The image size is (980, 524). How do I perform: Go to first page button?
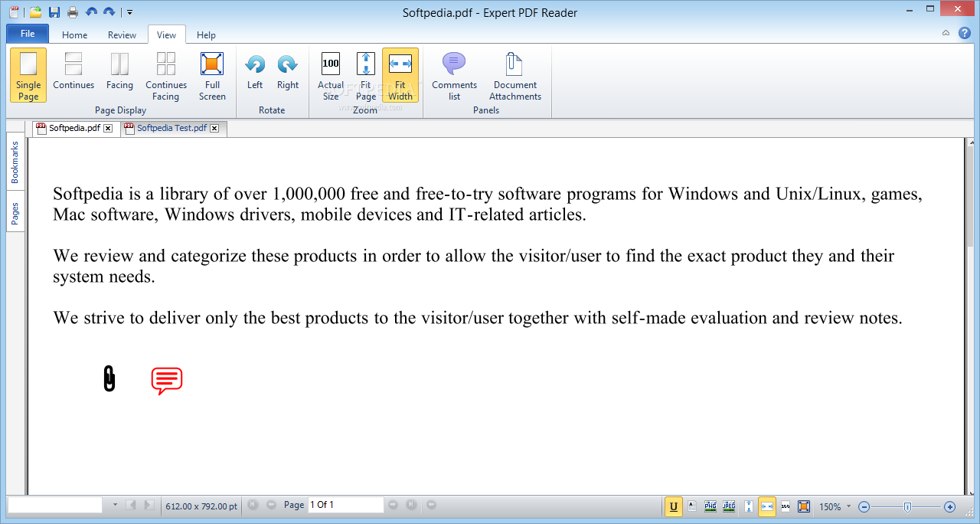tap(253, 505)
